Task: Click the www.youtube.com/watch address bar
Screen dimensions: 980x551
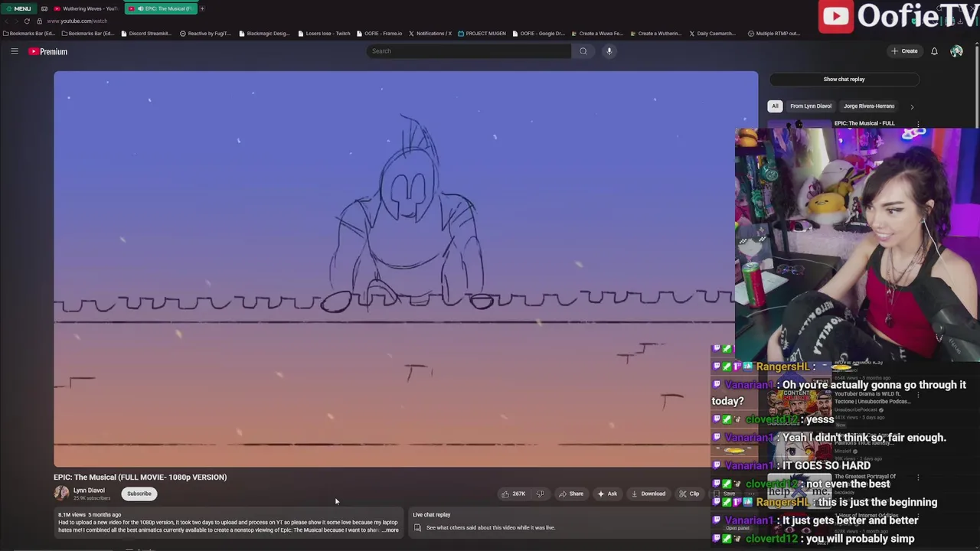Action: tap(77, 21)
